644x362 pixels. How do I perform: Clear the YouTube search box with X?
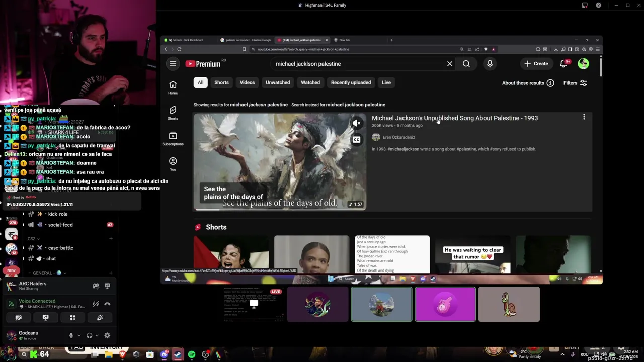450,64
